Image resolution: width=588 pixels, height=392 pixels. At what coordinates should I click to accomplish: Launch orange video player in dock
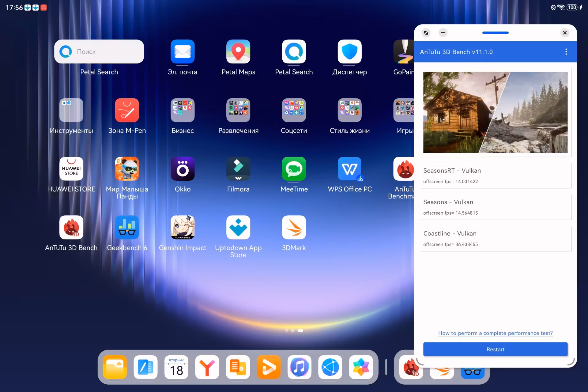[x=269, y=367]
